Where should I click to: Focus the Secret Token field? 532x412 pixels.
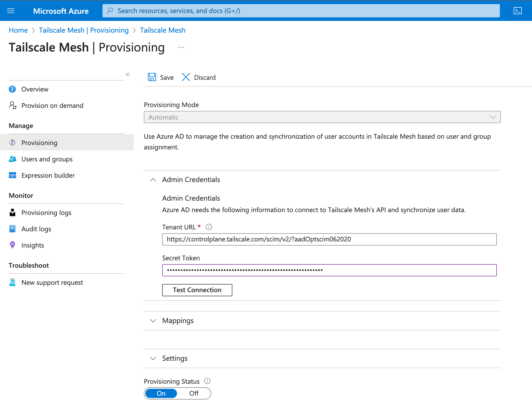pos(329,270)
